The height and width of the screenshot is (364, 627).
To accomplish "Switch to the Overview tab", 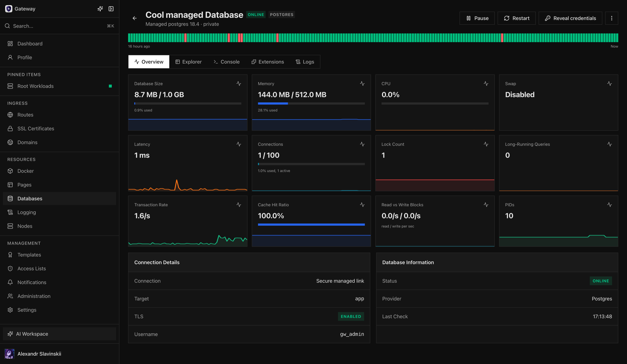I will click(149, 62).
